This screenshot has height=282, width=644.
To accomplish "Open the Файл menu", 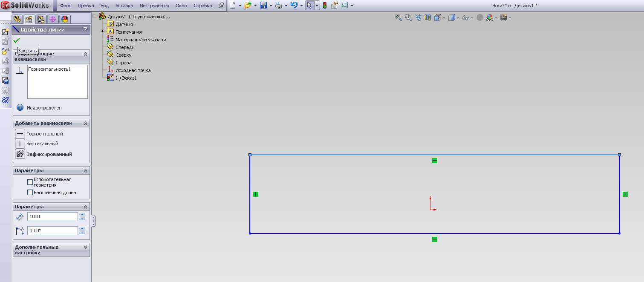I will (x=66, y=6).
